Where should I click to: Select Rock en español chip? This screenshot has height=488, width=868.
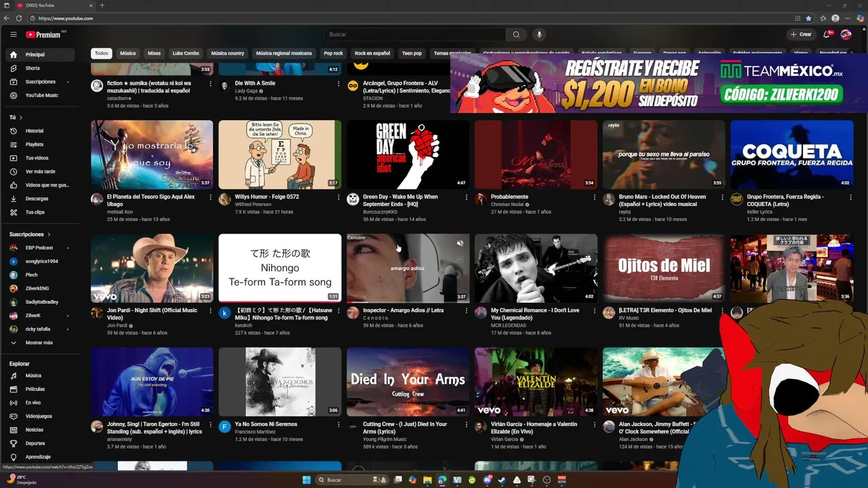point(372,53)
